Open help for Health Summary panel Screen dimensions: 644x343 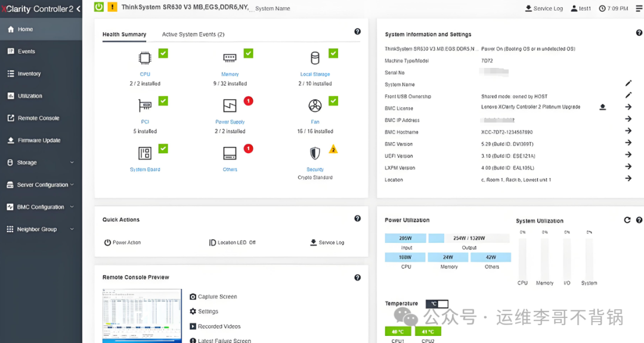(357, 32)
